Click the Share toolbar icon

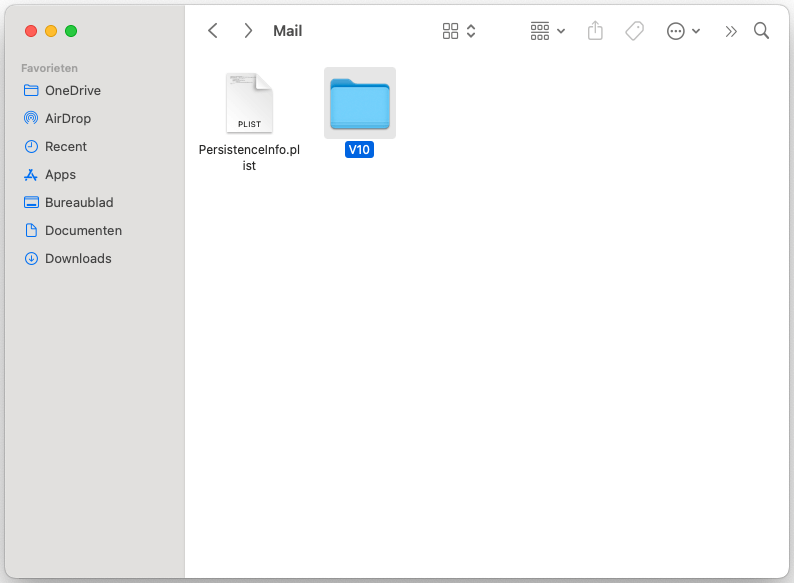pos(595,31)
